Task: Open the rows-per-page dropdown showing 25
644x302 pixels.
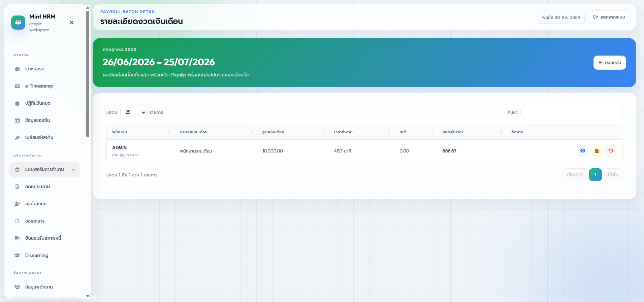Action: pyautogui.click(x=133, y=112)
